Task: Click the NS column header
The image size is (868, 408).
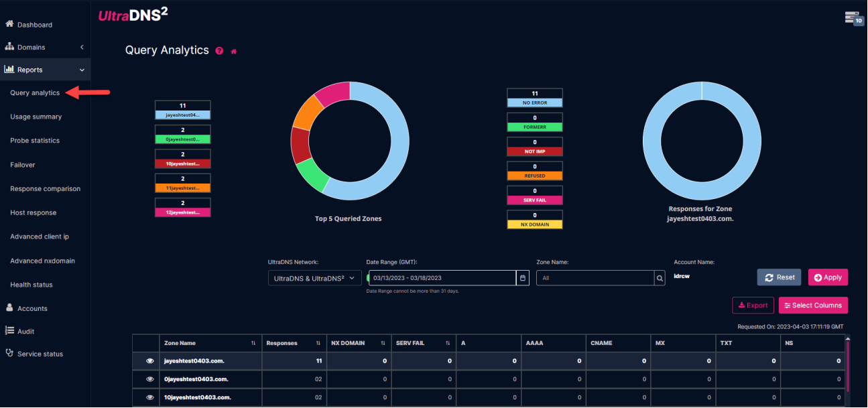Action: 812,343
